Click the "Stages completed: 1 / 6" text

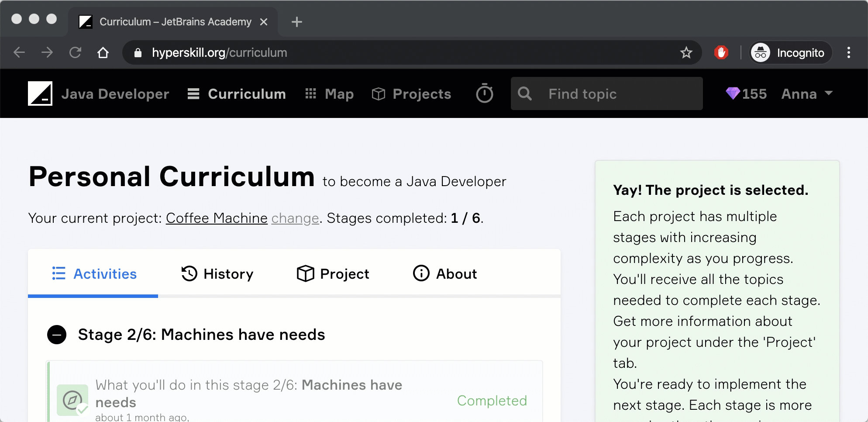[x=404, y=218]
